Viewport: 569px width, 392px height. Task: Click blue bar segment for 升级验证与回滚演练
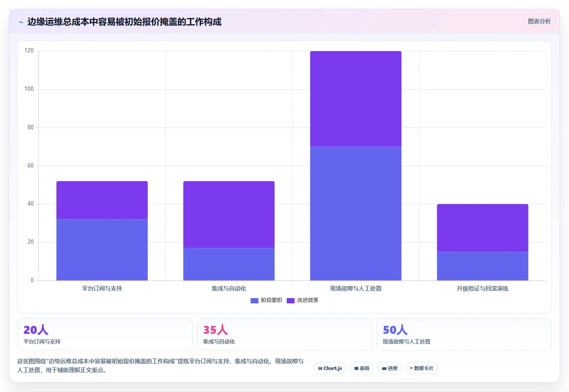tap(483, 266)
